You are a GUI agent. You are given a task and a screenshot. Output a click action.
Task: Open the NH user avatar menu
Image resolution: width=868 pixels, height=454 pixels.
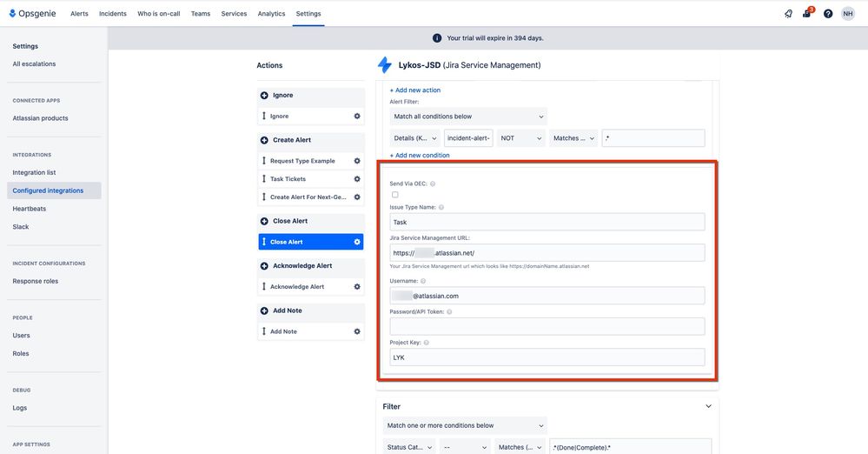coord(847,14)
